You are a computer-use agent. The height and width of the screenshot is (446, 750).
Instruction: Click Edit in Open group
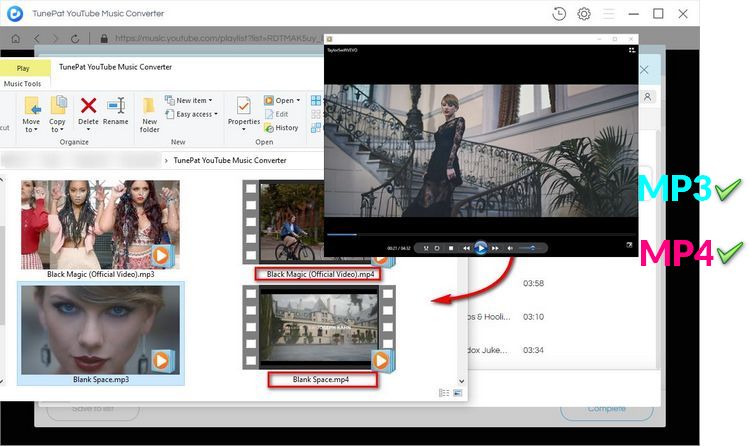[x=276, y=114]
